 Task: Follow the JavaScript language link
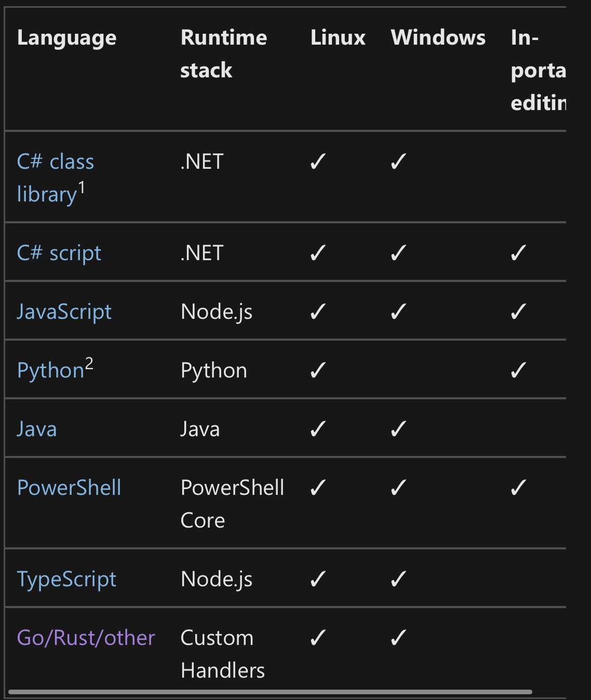[x=64, y=312]
